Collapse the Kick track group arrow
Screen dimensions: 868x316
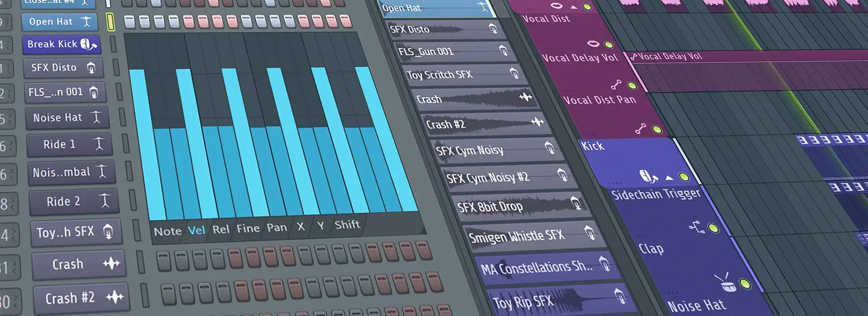click(x=670, y=177)
